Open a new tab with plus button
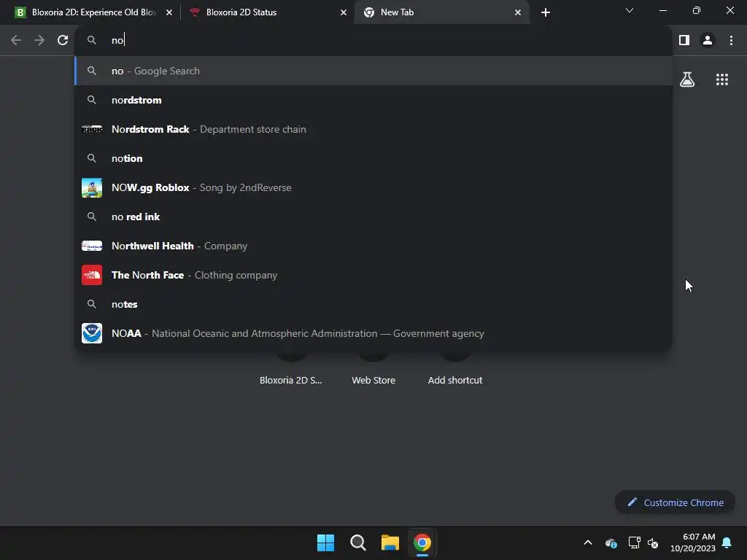 [x=546, y=12]
